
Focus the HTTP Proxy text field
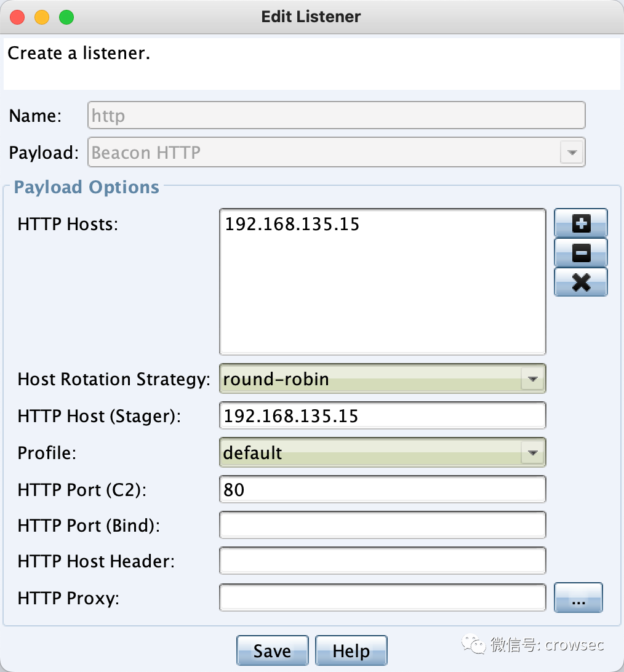coord(382,598)
